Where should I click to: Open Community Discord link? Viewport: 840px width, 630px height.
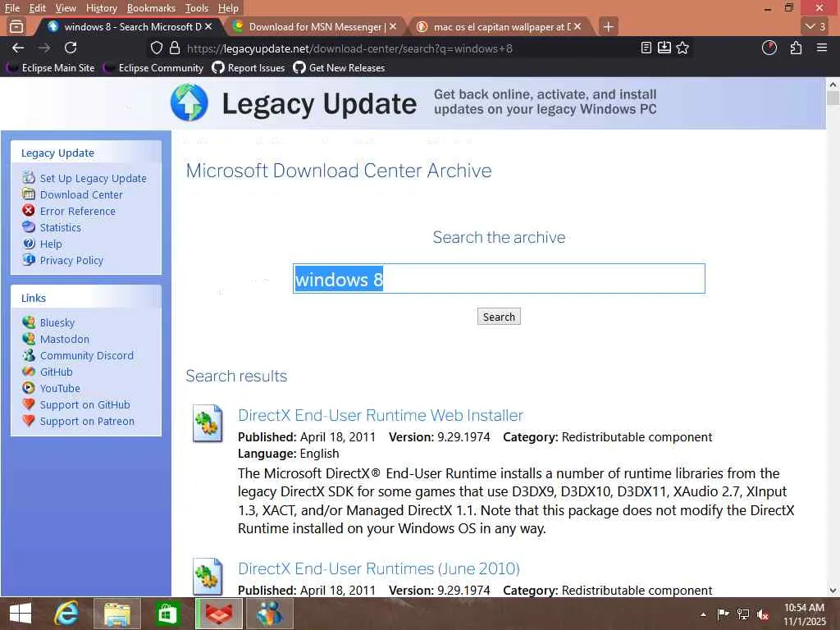pos(86,356)
